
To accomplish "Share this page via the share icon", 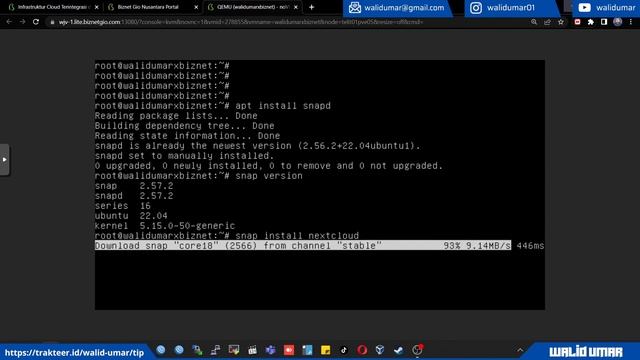I will pos(547,22).
